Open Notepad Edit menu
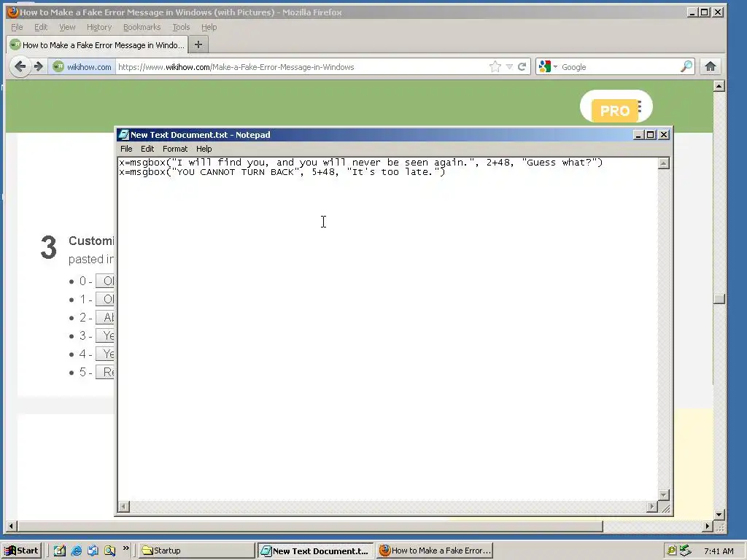The height and width of the screenshot is (560, 747). 147,149
